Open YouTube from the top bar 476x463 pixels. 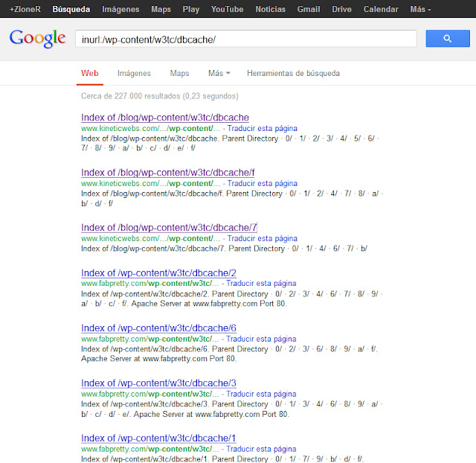[227, 9]
